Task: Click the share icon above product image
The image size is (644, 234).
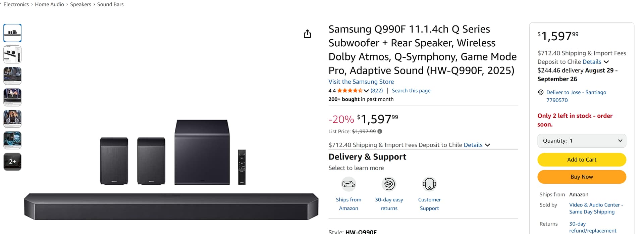Action: pyautogui.click(x=307, y=34)
